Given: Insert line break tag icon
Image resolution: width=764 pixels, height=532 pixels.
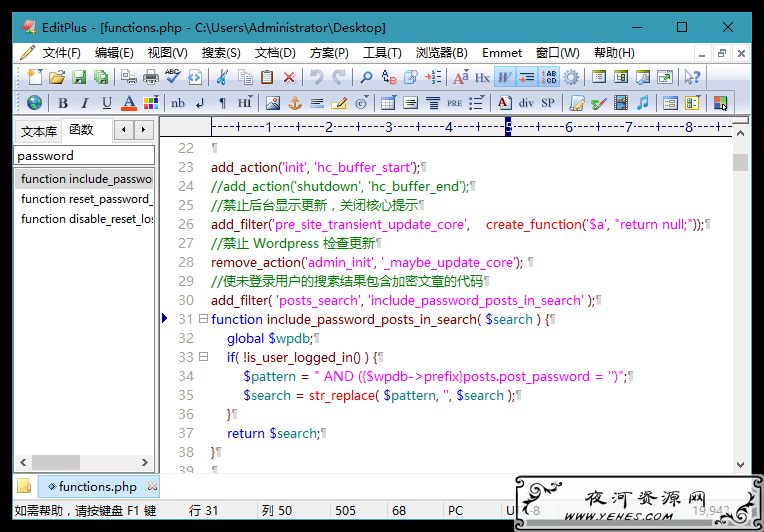Looking at the screenshot, I should tap(200, 103).
